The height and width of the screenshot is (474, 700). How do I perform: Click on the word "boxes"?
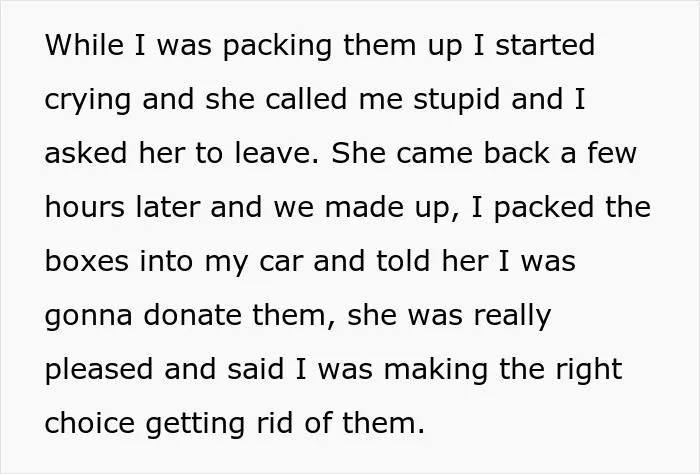pos(87,261)
